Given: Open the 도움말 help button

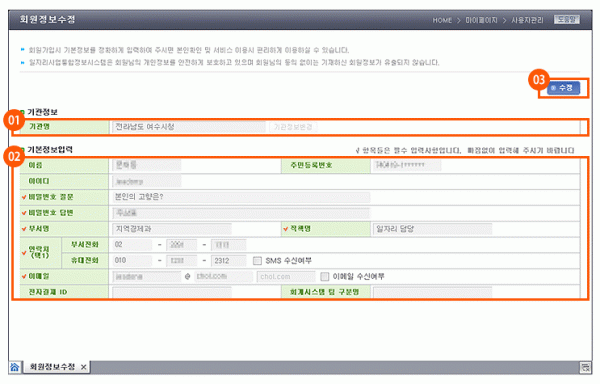Looking at the screenshot, I should [567, 20].
